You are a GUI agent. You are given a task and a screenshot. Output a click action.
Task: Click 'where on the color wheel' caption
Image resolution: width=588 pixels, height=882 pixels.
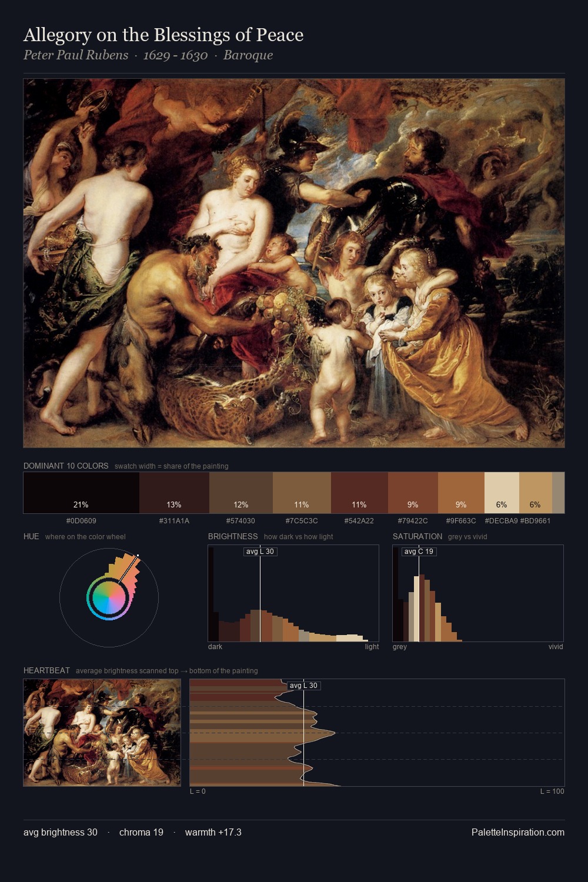click(x=85, y=537)
